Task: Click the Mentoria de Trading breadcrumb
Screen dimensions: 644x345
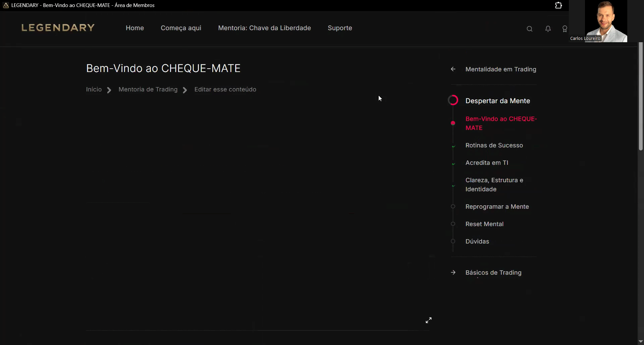Action: 148,89
